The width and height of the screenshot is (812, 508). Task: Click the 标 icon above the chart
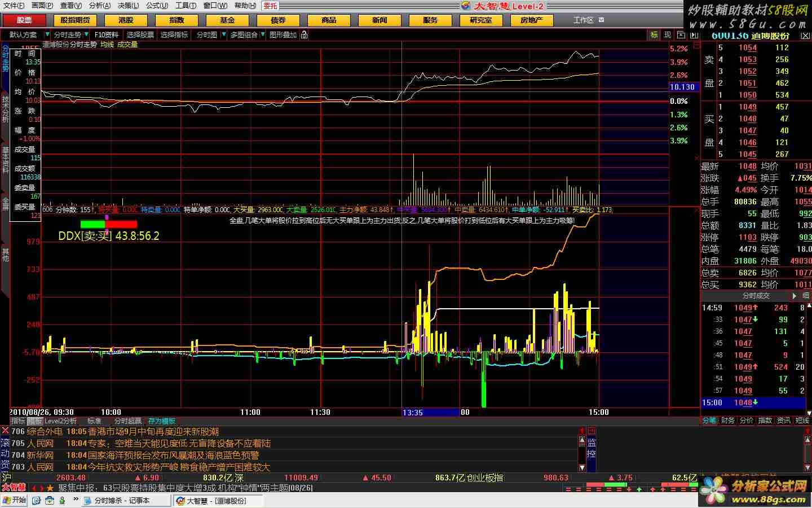(654, 35)
